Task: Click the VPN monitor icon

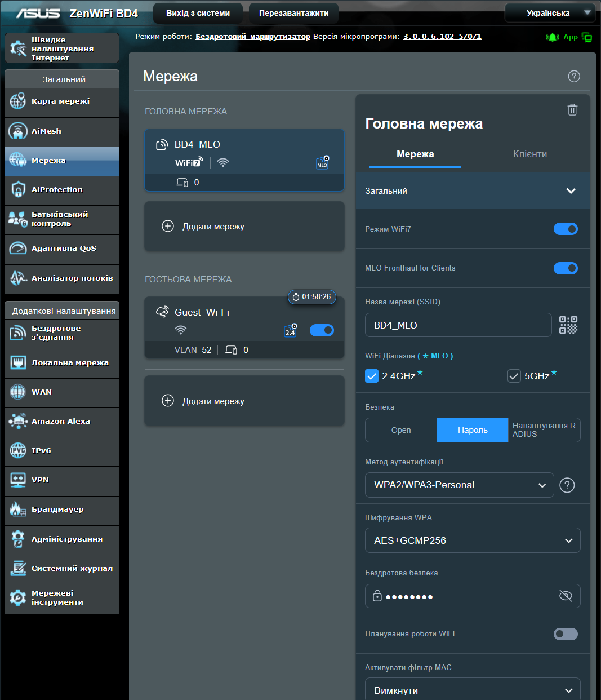Action: point(18,480)
